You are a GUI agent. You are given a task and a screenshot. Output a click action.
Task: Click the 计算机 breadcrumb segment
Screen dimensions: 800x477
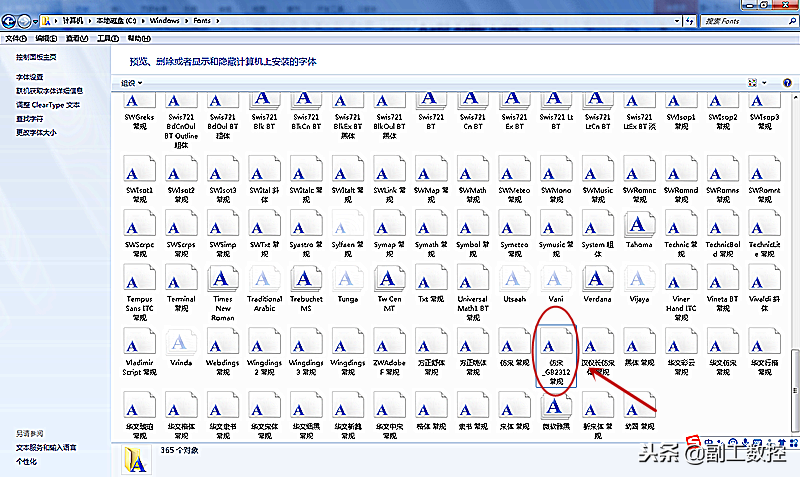point(72,21)
